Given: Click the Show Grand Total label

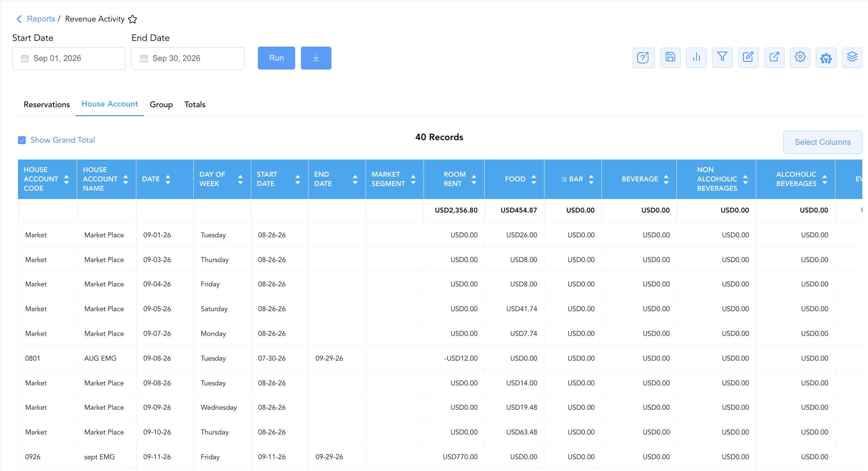Looking at the screenshot, I should pyautogui.click(x=63, y=140).
